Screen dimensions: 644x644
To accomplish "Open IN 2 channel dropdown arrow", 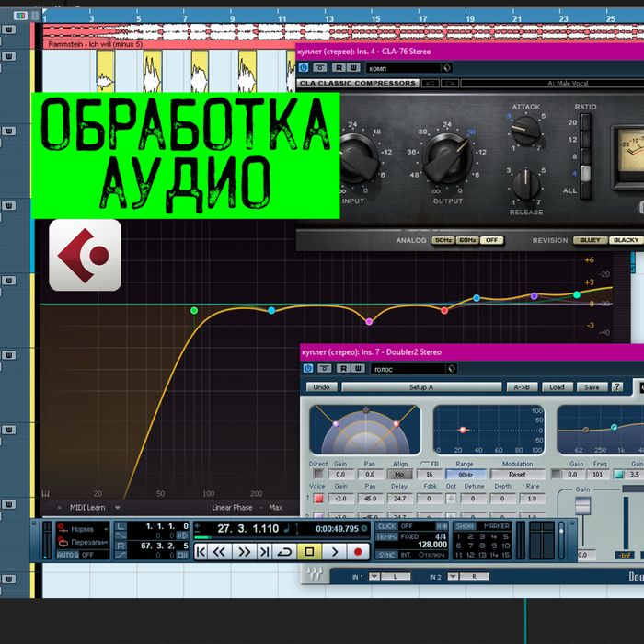I will tap(453, 577).
